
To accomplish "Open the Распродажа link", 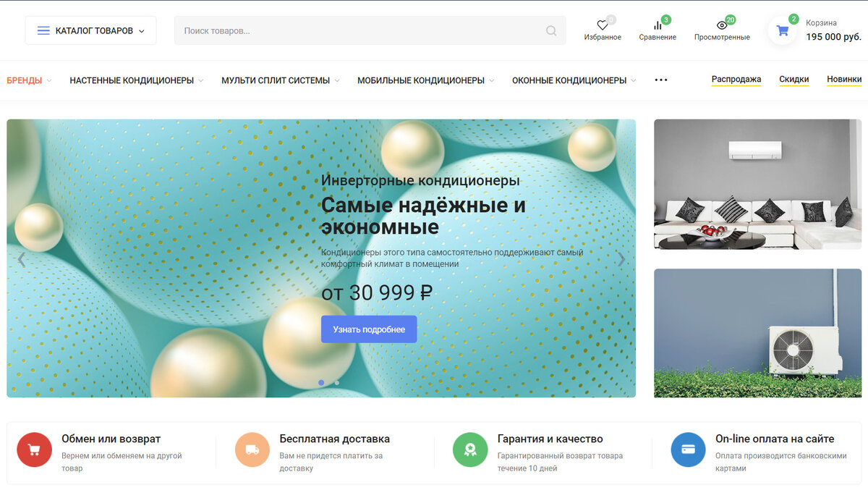I will pos(736,79).
